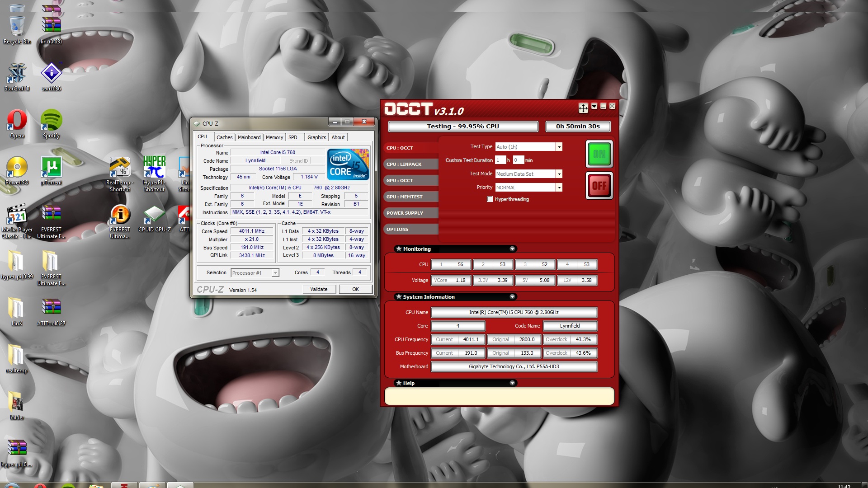Click the VCore voltage reading 1.18
Viewport: 868px width, 488px height.
[461, 280]
